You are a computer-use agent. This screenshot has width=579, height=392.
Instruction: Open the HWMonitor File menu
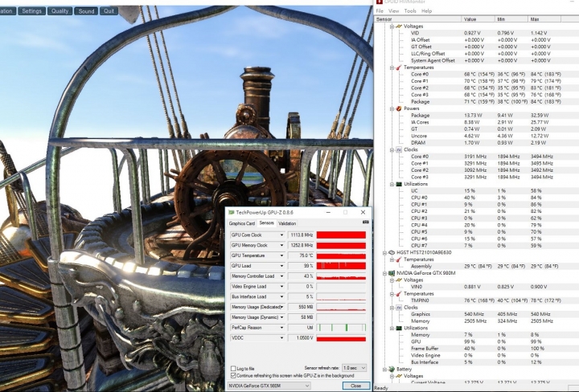(x=380, y=11)
